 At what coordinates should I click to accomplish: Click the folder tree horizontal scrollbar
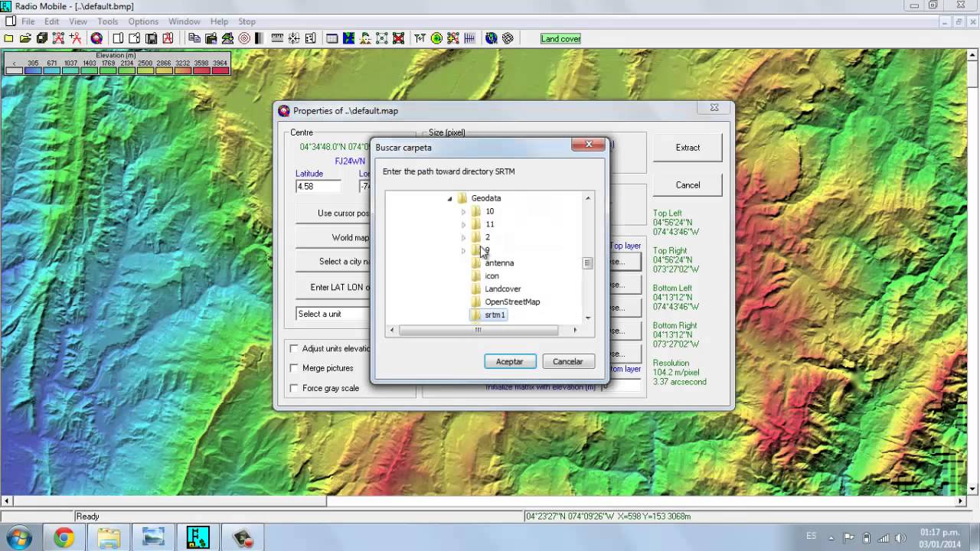(482, 330)
